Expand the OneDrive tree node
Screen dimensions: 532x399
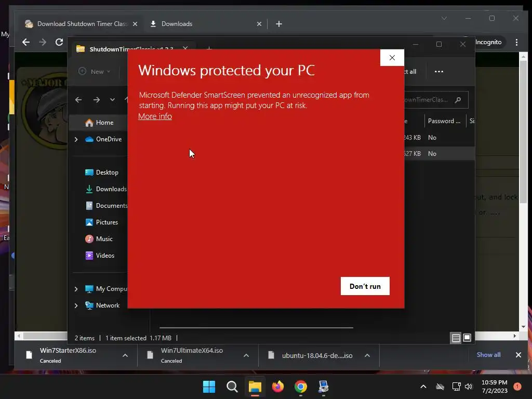pyautogui.click(x=76, y=139)
